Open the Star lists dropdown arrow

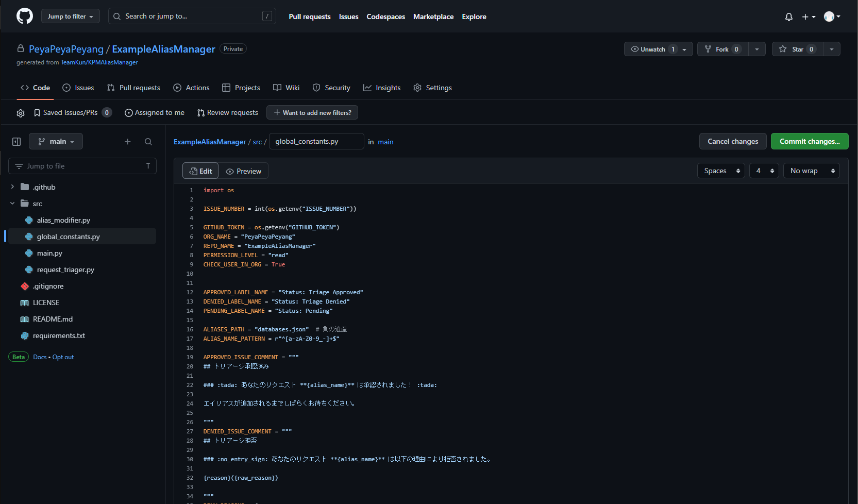click(832, 49)
